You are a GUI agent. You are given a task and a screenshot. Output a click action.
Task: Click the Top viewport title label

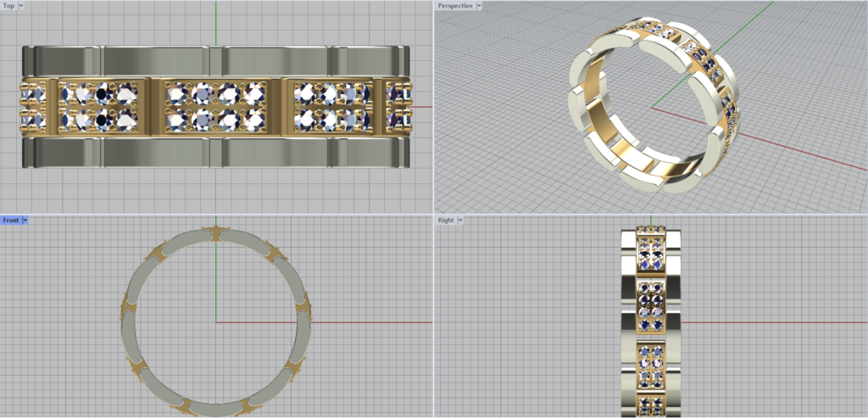pyautogui.click(x=8, y=6)
